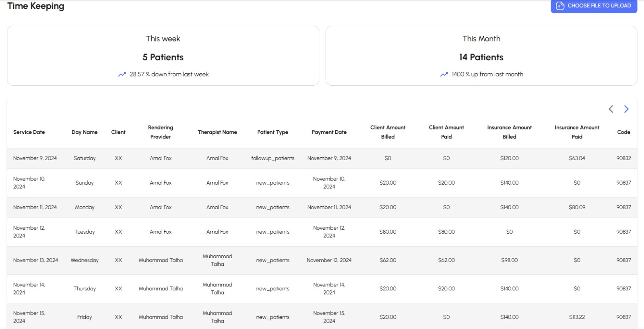644x329 pixels.
Task: Select the Payment Date column header
Action: [x=329, y=132]
